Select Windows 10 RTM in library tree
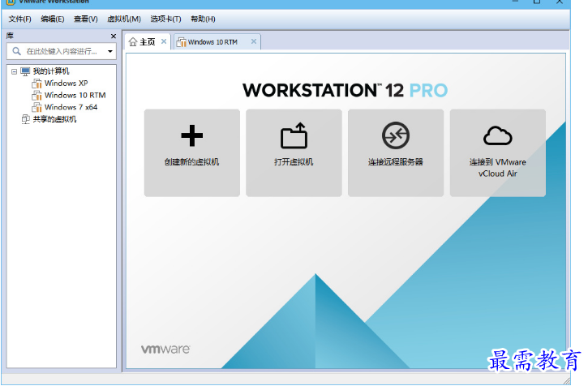This screenshot has width=588, height=386. (75, 95)
